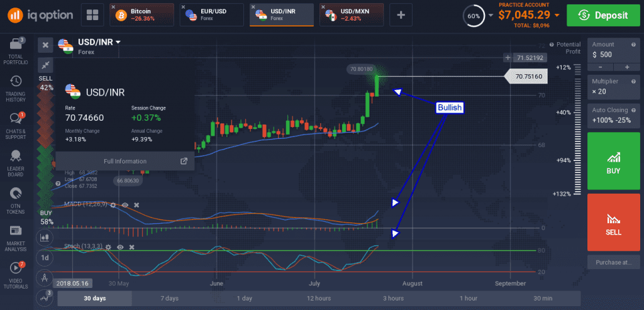This screenshot has height=310, width=644.
Task: Open Multiplier help question mark
Action: point(633,81)
